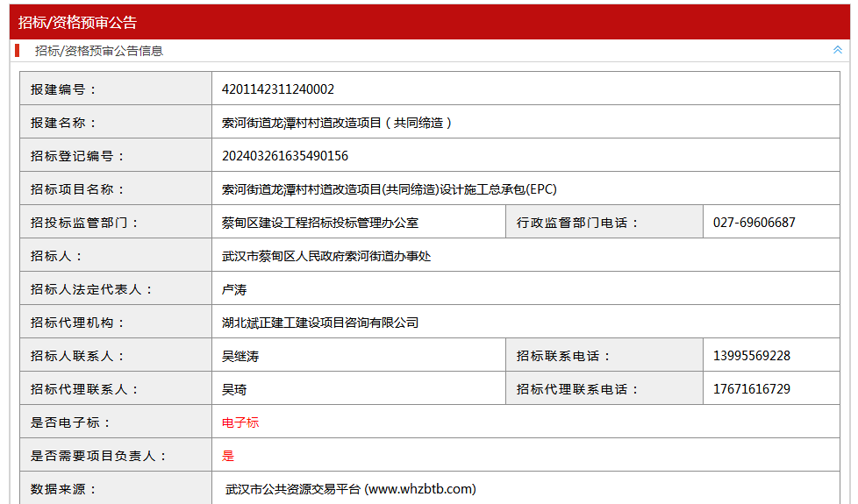
Task: Select 蔡甸区建设工程招标投标管理办公室 cell
Action: 359,222
